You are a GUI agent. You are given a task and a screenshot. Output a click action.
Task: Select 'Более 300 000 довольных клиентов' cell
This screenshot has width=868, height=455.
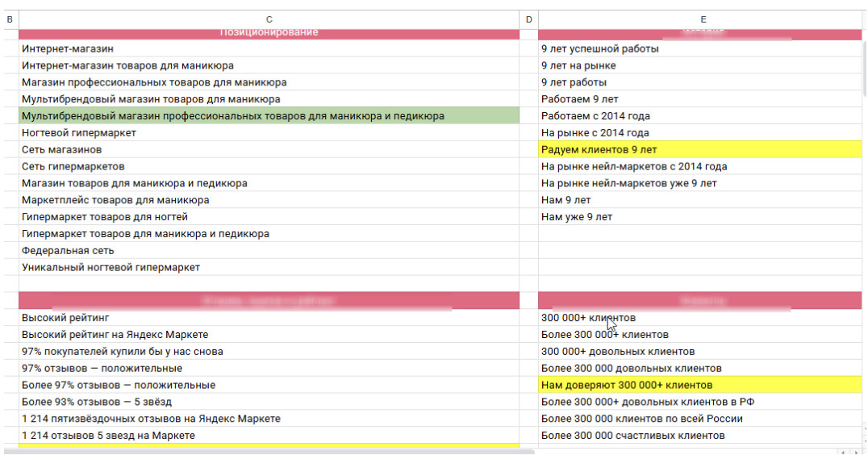coord(699,368)
